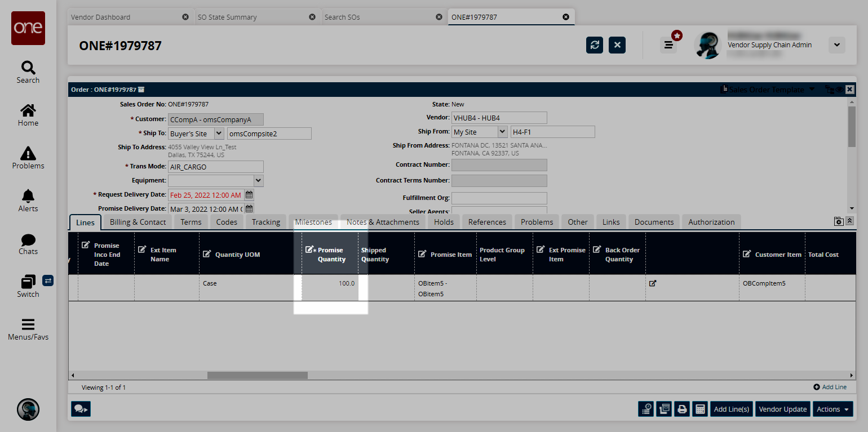The height and width of the screenshot is (432, 868).
Task: Open the Problems page from the sidebar
Action: click(x=28, y=158)
